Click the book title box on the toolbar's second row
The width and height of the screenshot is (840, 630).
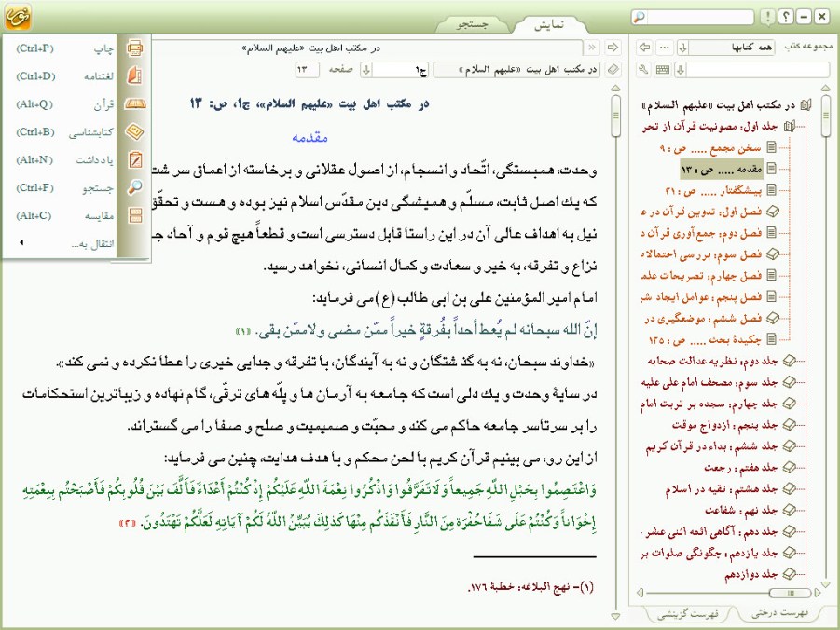(517, 70)
